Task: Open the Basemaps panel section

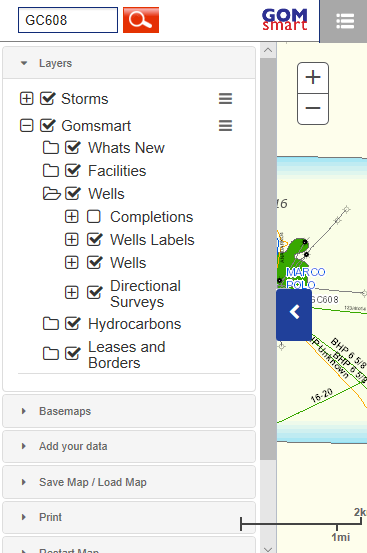Action: click(129, 411)
